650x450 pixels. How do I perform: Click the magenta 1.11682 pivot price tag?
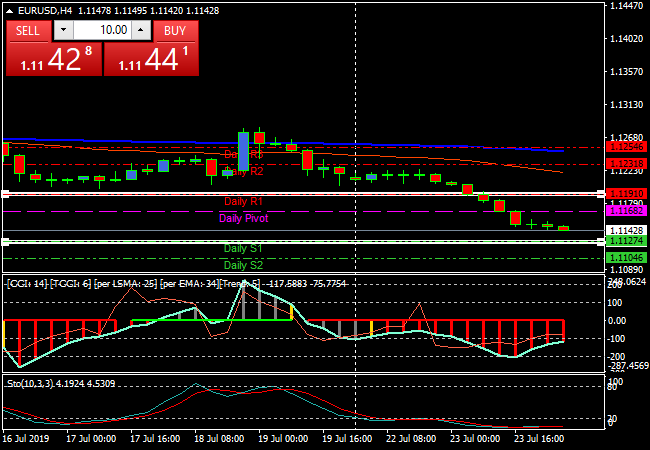(626, 211)
